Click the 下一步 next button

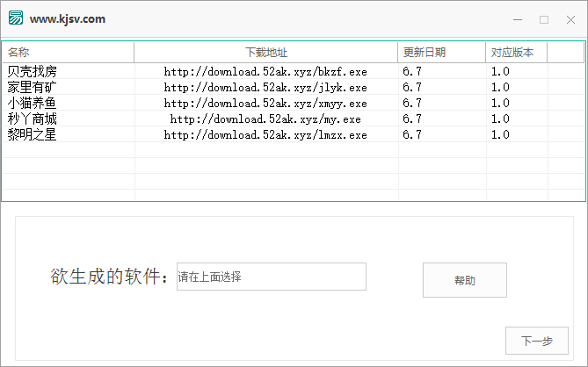[x=536, y=341]
